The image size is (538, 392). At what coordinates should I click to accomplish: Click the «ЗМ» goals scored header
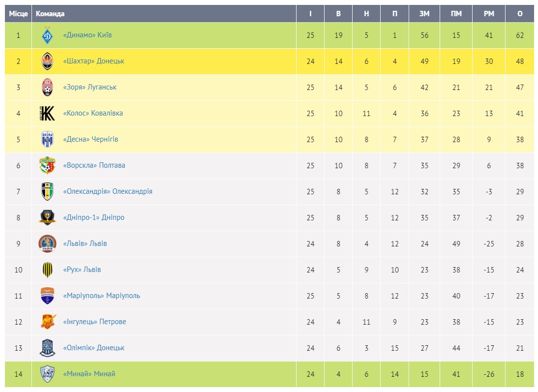click(x=424, y=14)
